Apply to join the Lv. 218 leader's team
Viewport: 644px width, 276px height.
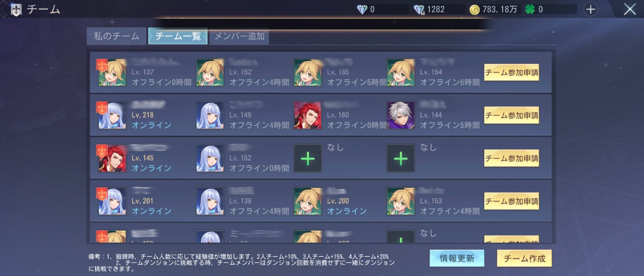pos(512,115)
